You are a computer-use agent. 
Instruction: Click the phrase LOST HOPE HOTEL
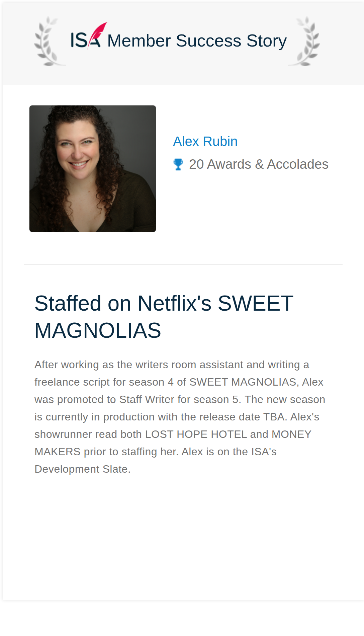[196, 434]
